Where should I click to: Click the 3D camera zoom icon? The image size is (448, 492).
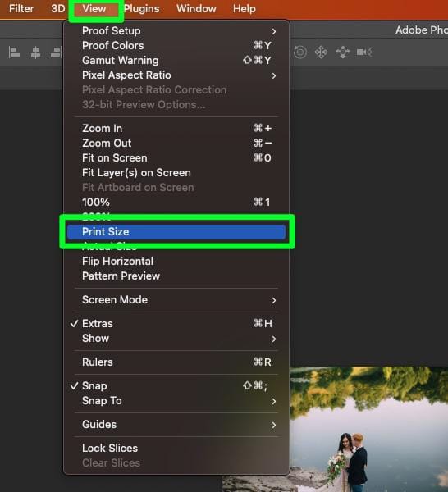(364, 52)
